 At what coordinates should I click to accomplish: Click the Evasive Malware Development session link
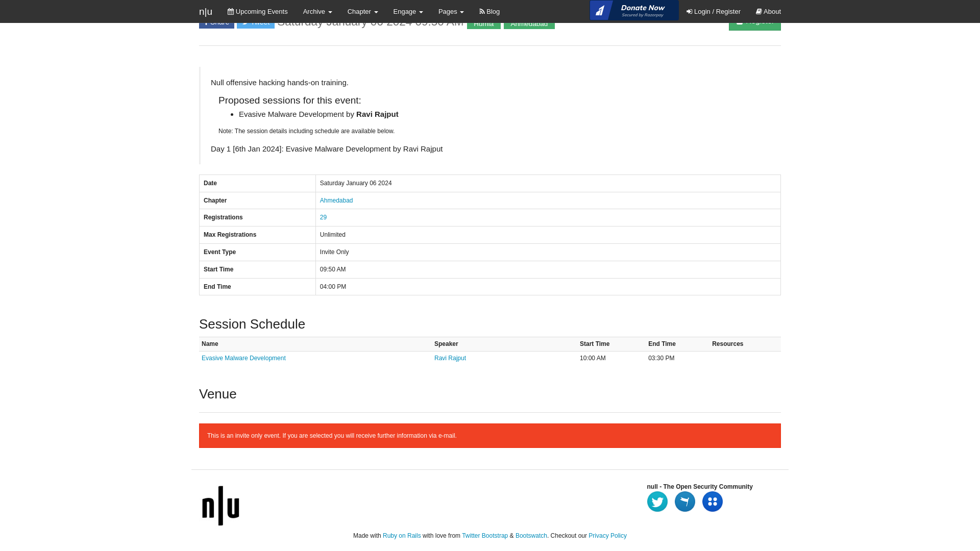pyautogui.click(x=243, y=357)
